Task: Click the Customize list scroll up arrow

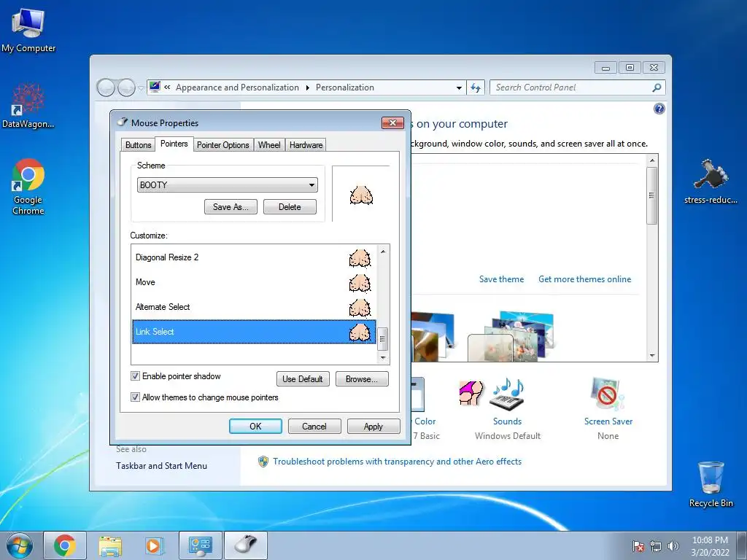Action: [x=383, y=252]
